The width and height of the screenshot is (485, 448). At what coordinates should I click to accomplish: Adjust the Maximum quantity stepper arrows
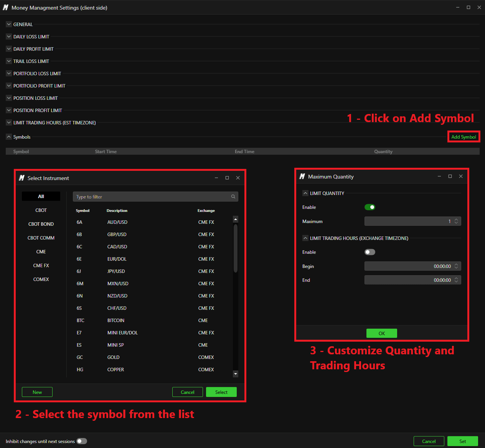click(456, 221)
